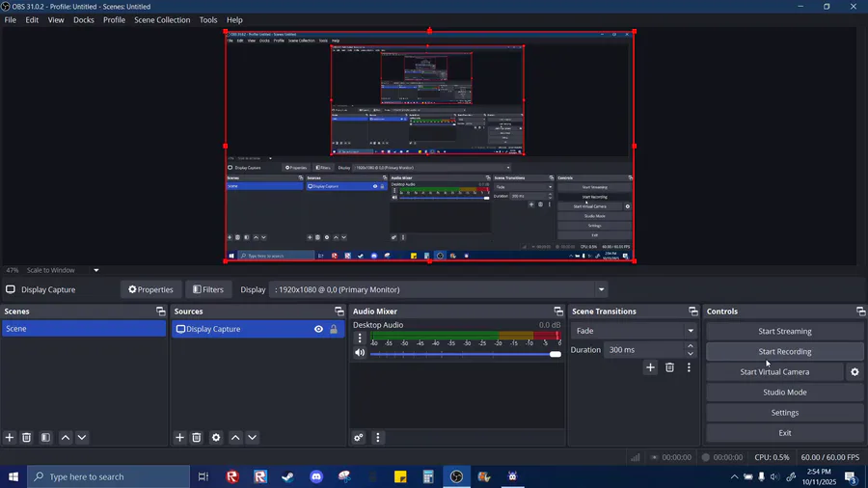Click the Duration 300 ms field
This screenshot has width=868, height=488.
(x=644, y=350)
